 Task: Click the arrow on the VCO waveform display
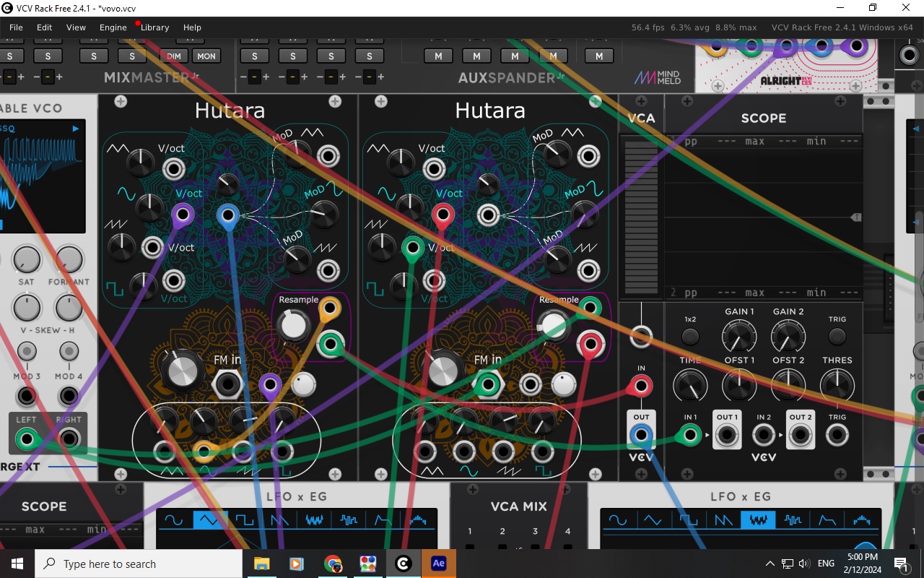75,129
